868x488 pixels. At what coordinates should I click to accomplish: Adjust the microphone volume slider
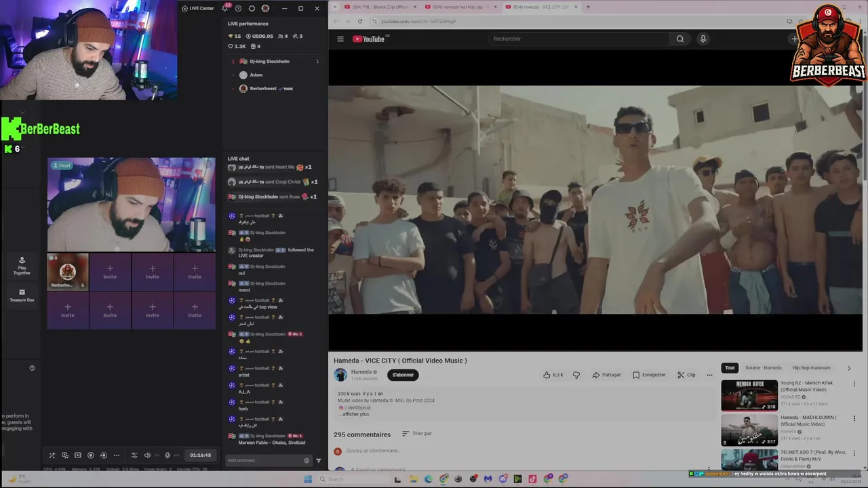(178, 455)
